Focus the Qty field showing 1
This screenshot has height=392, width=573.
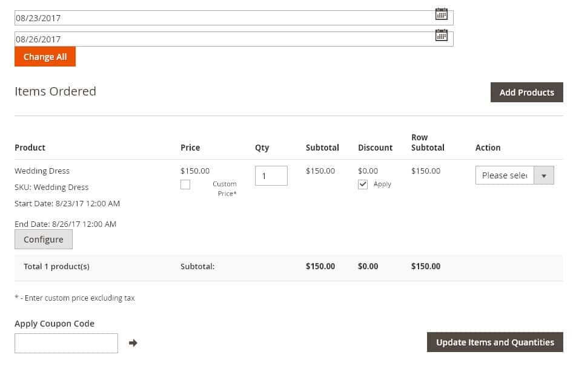pyautogui.click(x=271, y=175)
